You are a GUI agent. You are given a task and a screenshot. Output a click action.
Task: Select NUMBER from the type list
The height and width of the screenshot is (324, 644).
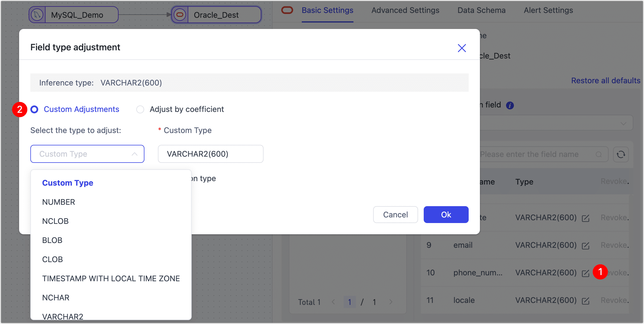[58, 202]
